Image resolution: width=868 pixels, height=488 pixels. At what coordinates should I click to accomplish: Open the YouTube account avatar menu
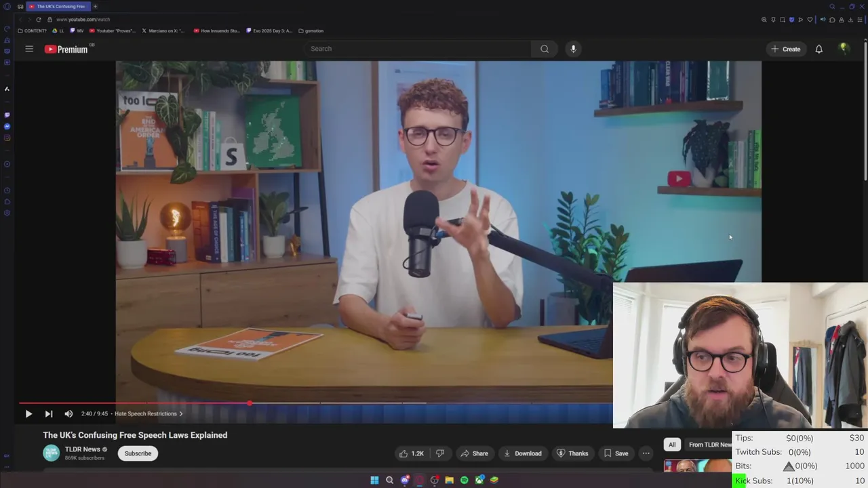point(844,49)
